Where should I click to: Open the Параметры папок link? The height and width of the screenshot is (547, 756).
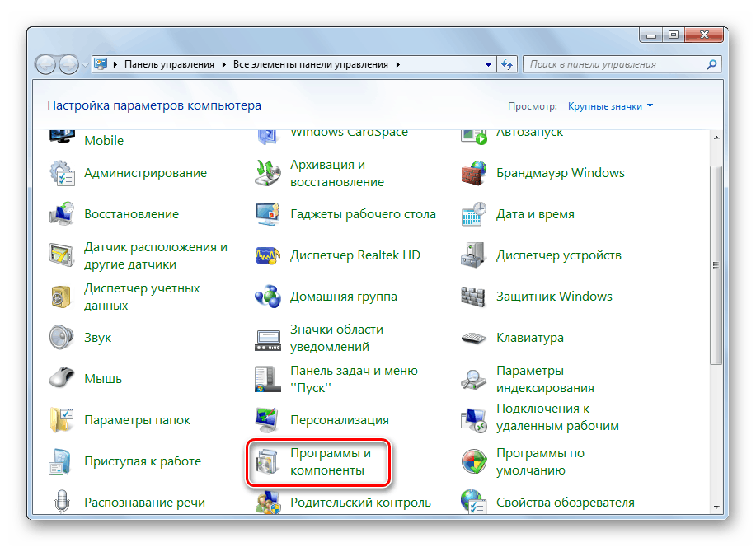138,420
